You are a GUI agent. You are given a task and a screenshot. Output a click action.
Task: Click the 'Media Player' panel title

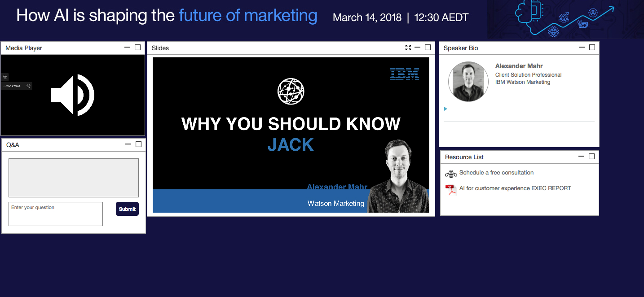(24, 48)
